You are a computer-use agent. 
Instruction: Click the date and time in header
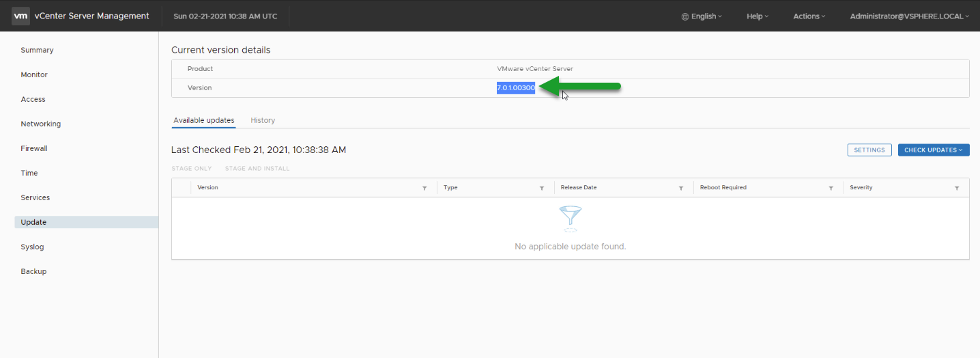tap(225, 16)
